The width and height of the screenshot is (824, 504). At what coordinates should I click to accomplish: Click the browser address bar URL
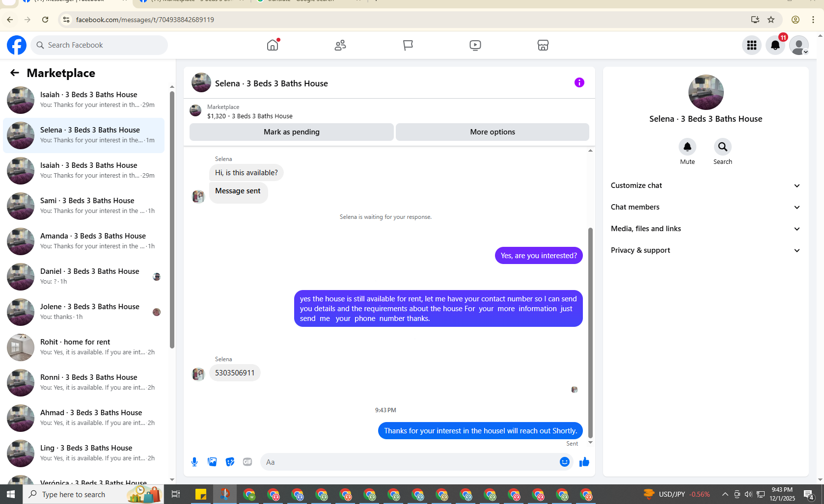(x=145, y=20)
